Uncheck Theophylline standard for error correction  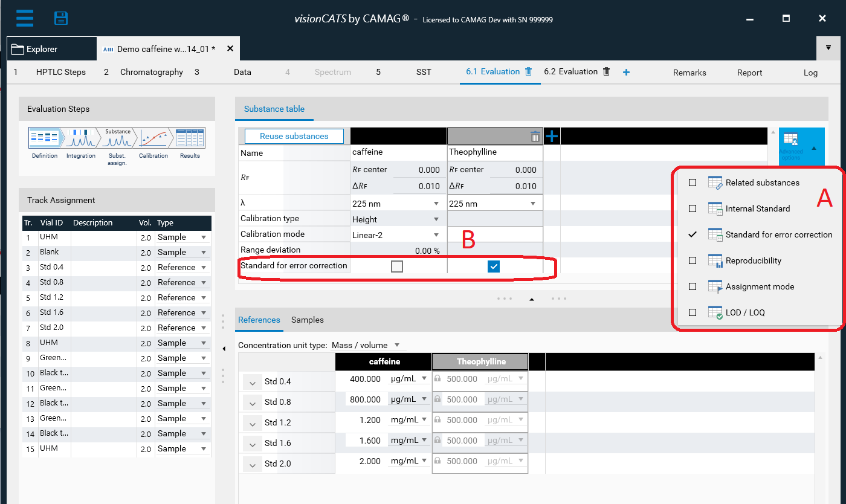[x=494, y=266]
